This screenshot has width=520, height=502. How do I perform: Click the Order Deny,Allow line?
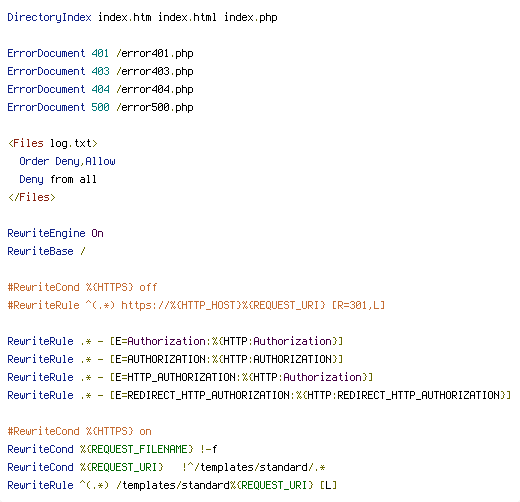click(67, 161)
